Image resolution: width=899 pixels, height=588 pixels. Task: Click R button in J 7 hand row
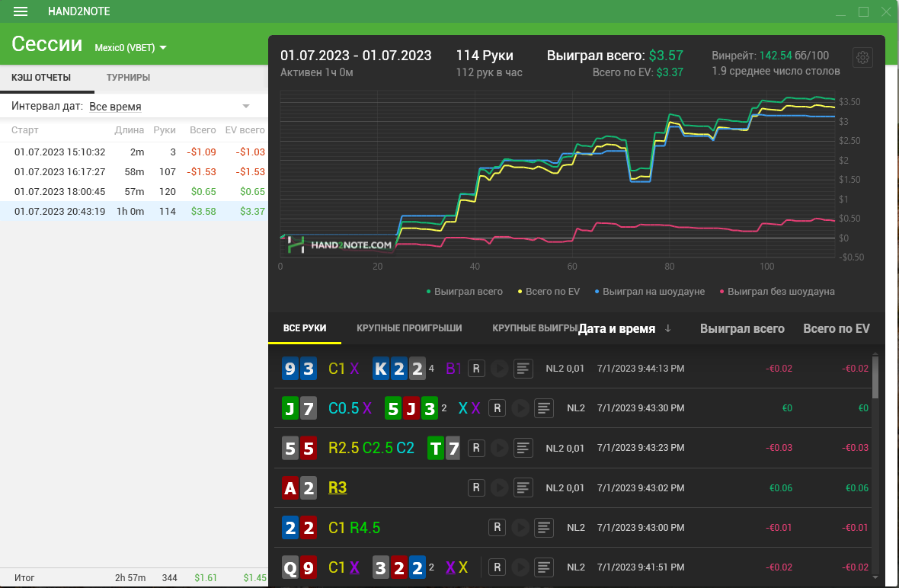click(x=497, y=408)
